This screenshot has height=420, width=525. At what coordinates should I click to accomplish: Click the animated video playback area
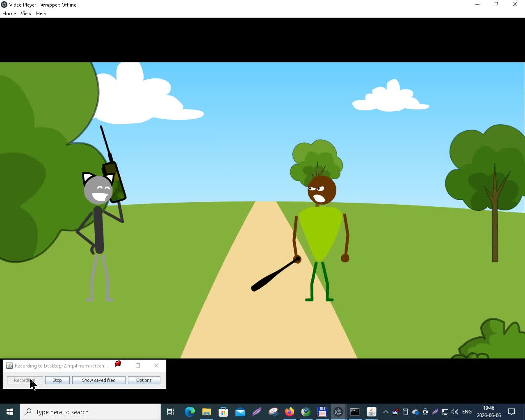[x=262, y=210]
